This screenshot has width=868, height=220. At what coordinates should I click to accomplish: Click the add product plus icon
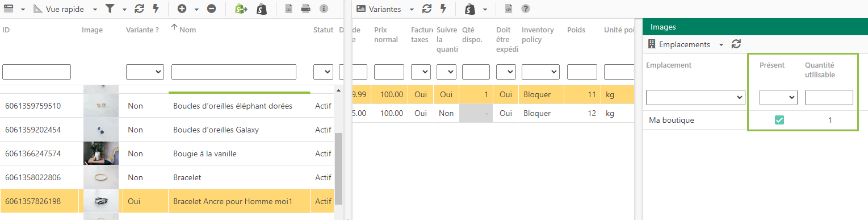(182, 9)
